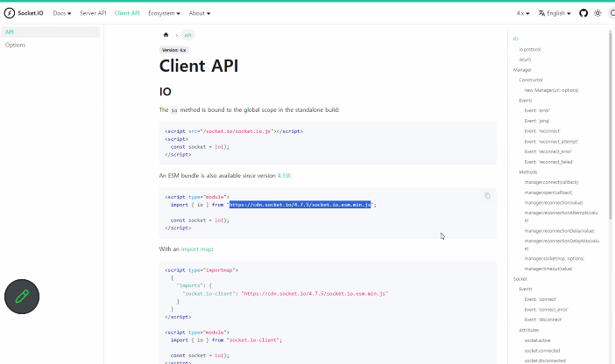Open the English language dropdown

[559, 13]
